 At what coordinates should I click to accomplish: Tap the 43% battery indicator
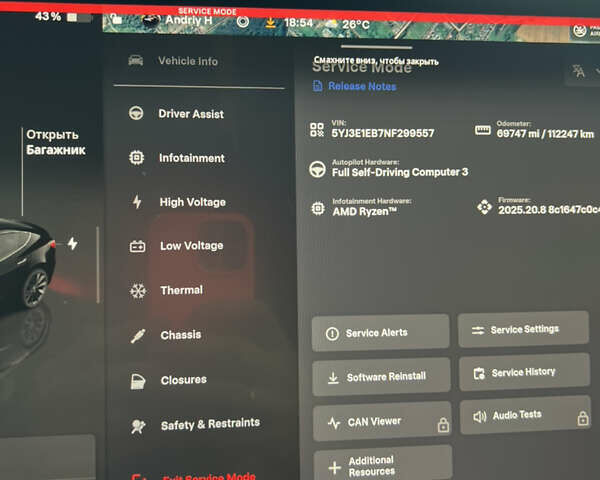coord(64,17)
